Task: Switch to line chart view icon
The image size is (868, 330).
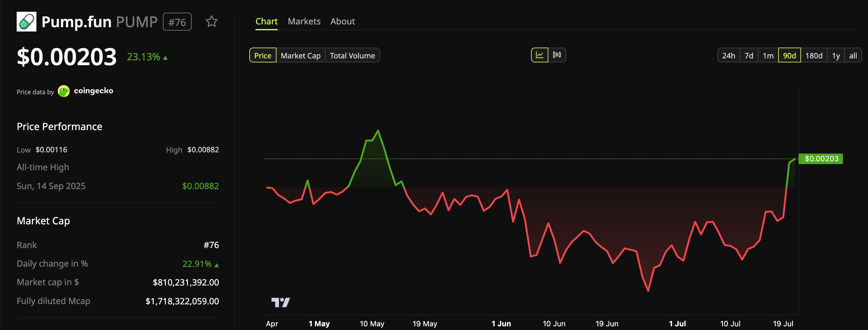Action: click(539, 55)
